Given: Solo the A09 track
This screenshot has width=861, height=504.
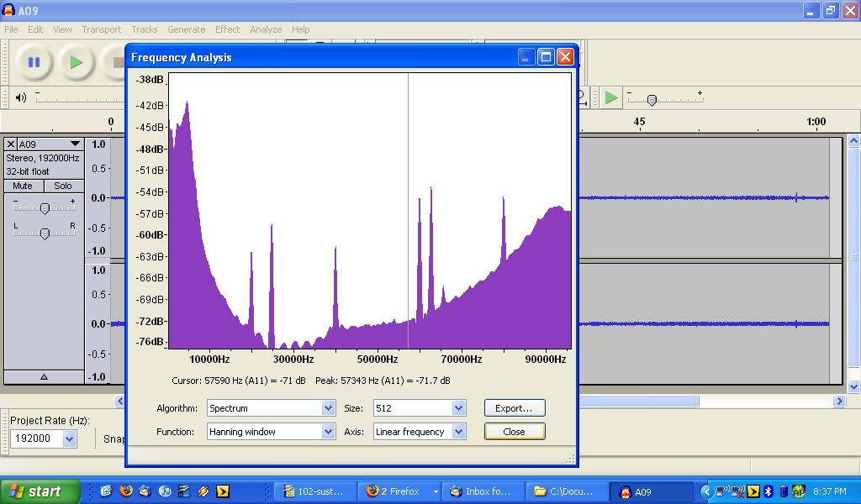Looking at the screenshot, I should coord(63,186).
